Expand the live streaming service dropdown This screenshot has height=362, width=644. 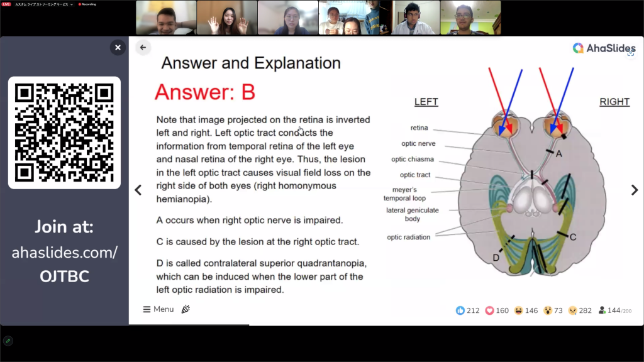[71, 4]
